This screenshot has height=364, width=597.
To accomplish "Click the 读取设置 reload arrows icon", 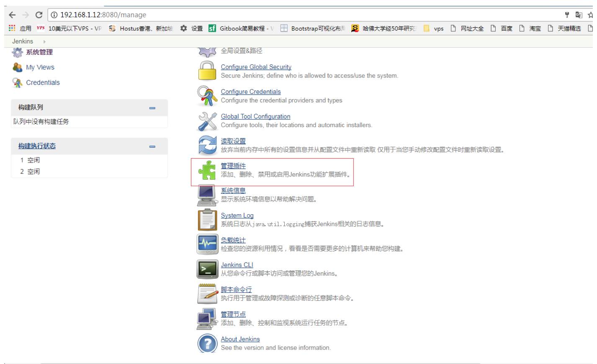I will [207, 145].
